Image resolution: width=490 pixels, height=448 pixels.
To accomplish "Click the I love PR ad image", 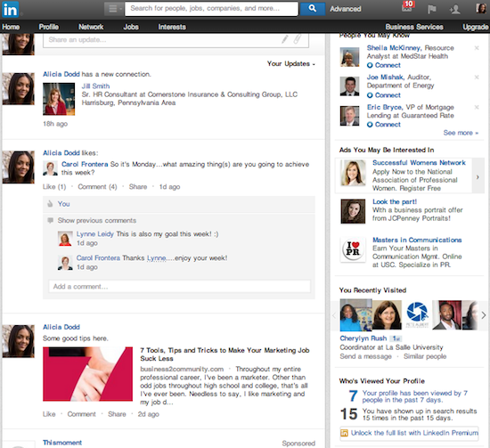I will [x=353, y=249].
